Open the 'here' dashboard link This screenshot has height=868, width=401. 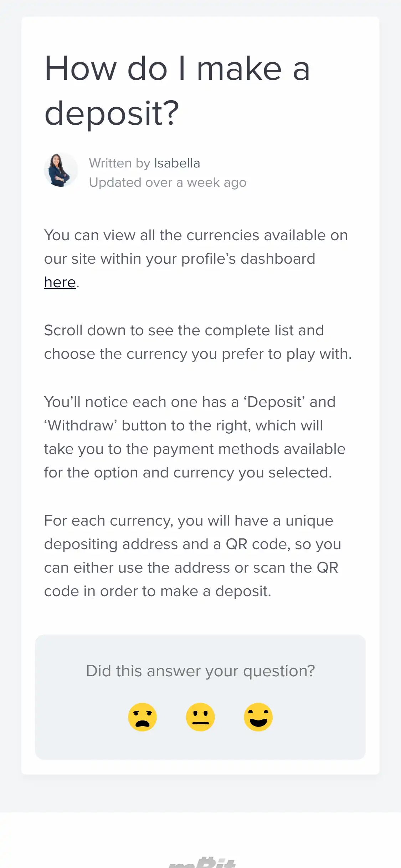[60, 282]
